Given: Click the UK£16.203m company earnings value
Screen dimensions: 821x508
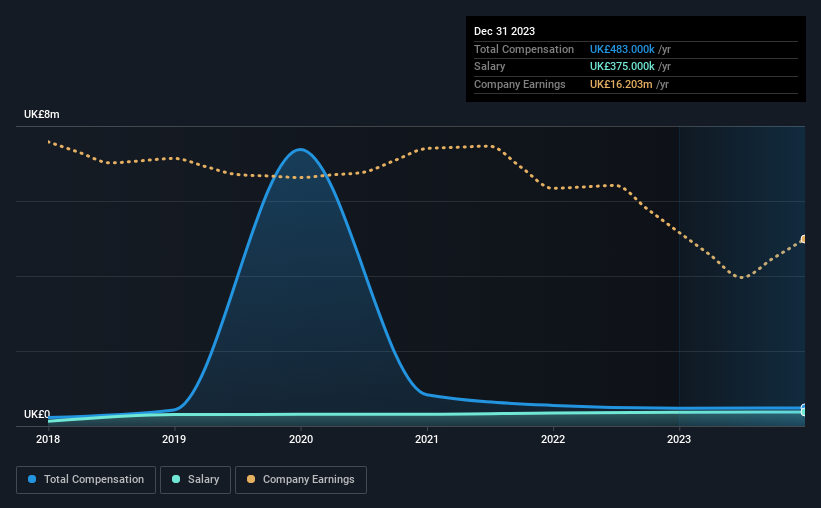Looking at the screenshot, I should 621,84.
